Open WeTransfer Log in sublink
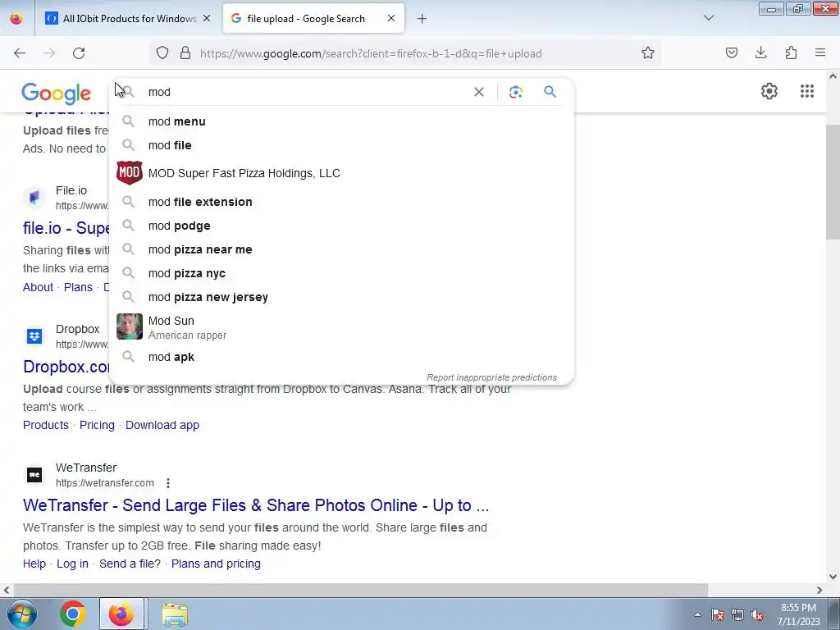This screenshot has width=840, height=630. (x=73, y=564)
